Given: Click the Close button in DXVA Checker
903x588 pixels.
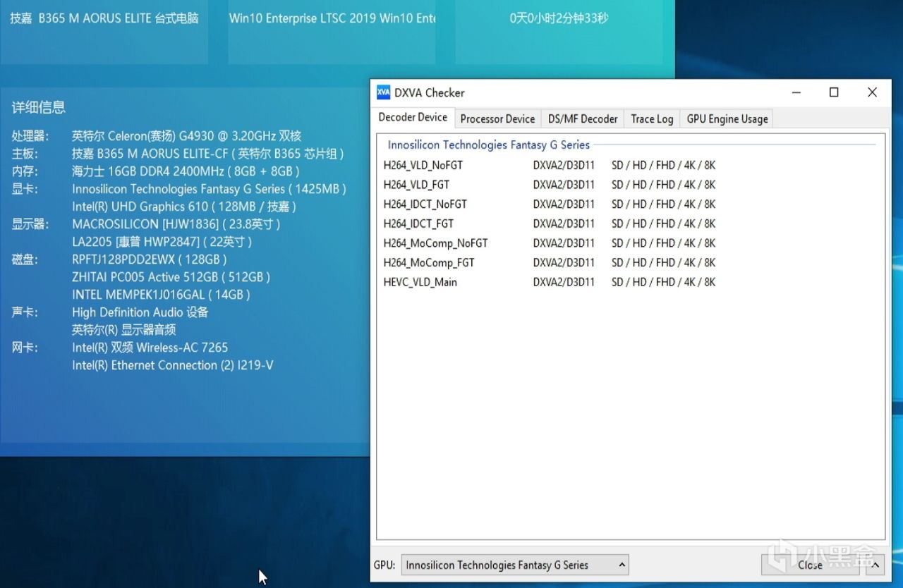Looking at the screenshot, I should tap(810, 565).
